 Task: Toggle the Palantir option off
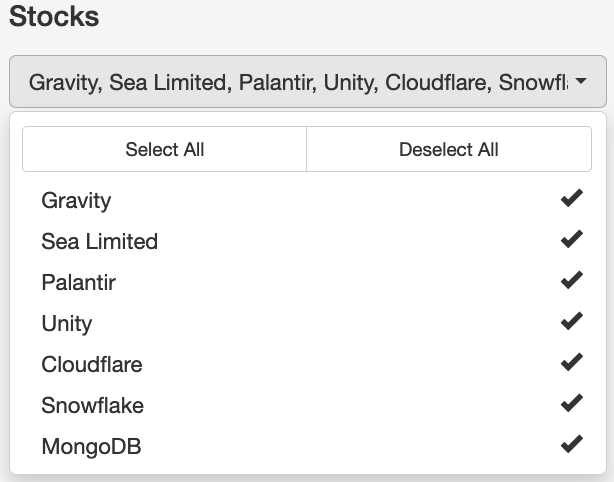[x=78, y=282]
